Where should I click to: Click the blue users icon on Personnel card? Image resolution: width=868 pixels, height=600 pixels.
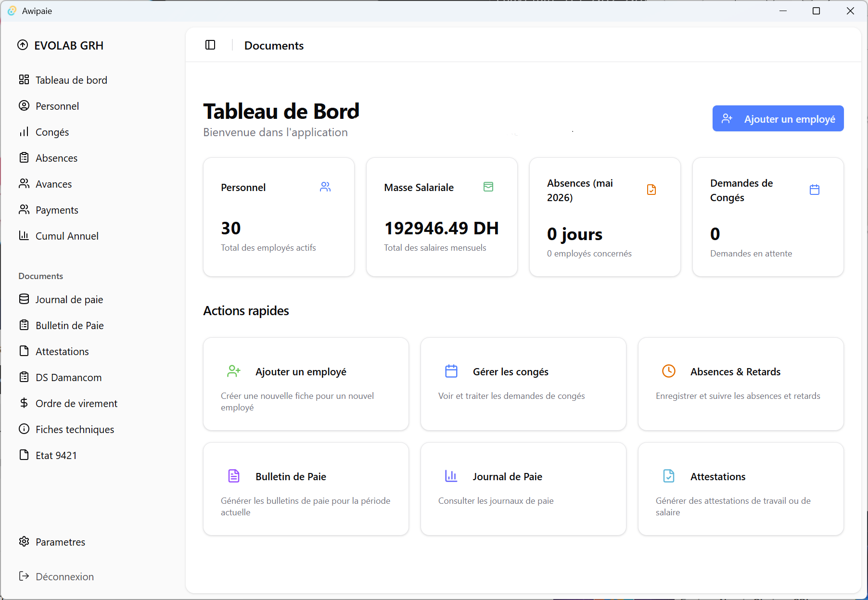point(325,187)
